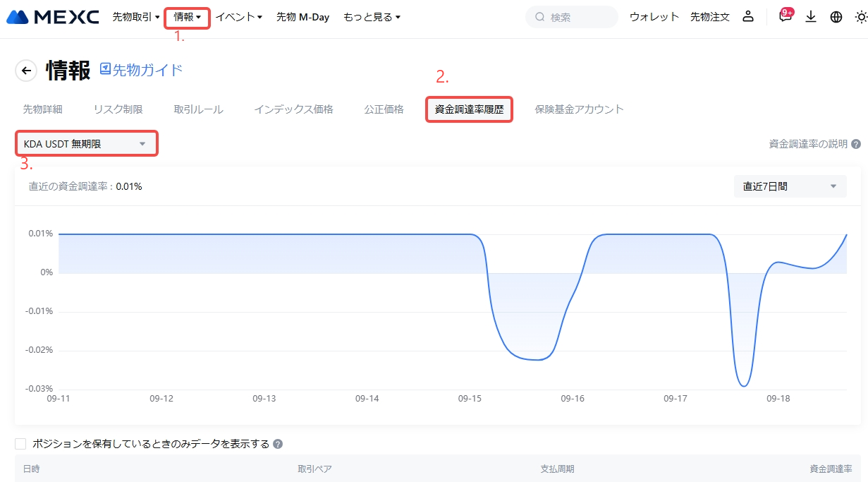Select the 保険基金アカウント tab
Image resolution: width=868 pixels, height=482 pixels.
(579, 109)
